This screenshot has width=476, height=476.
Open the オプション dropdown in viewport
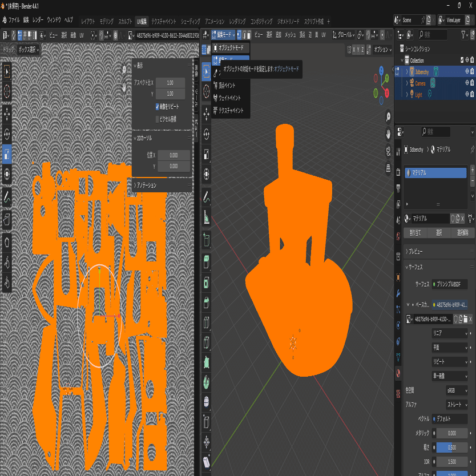382,50
